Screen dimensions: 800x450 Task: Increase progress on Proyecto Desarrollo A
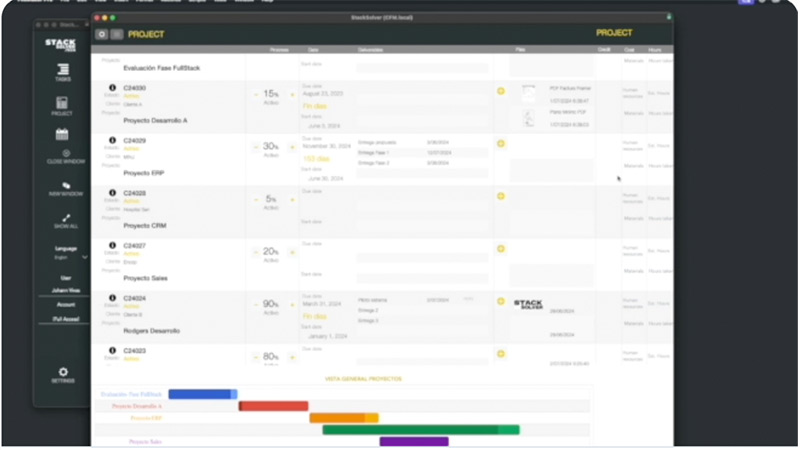coord(292,95)
